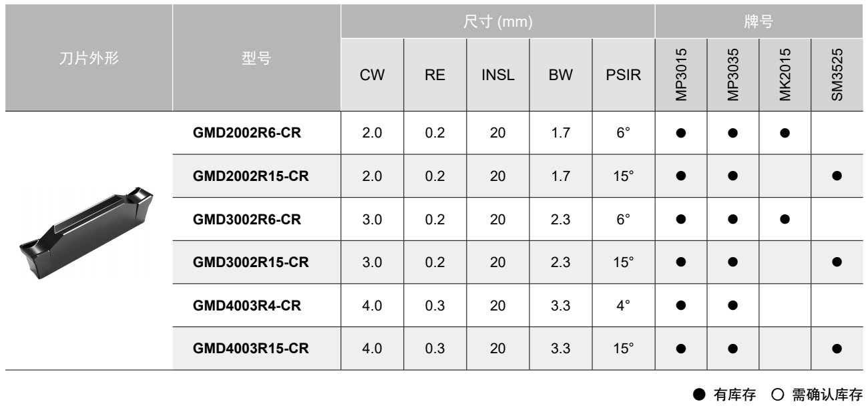Image resolution: width=868 pixels, height=414 pixels.
Task: Click the SM3525 grade header
Action: (x=837, y=74)
